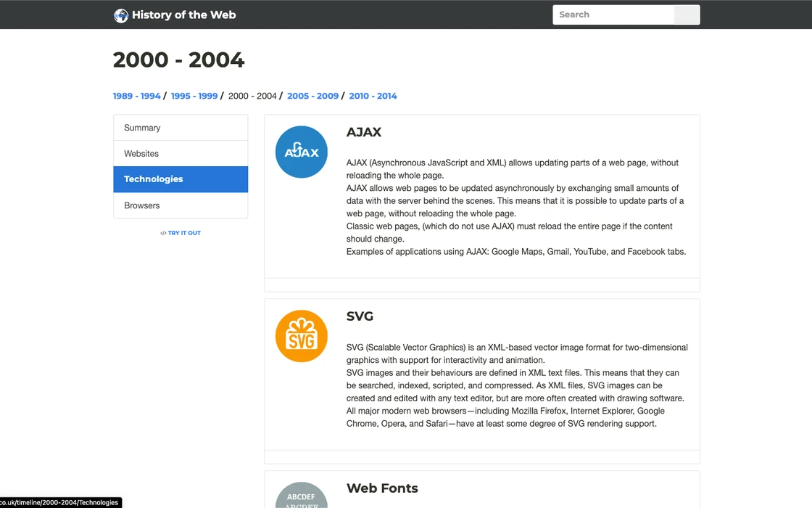Focus the Search input field

coord(613,15)
